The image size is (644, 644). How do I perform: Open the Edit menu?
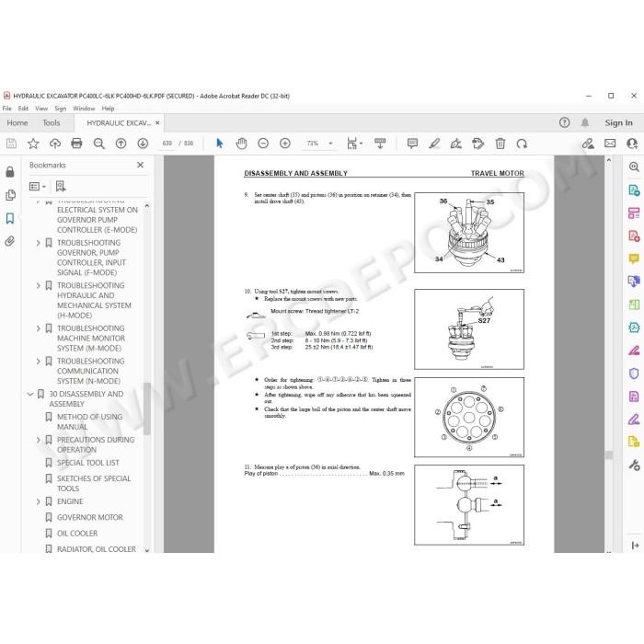tap(23, 109)
